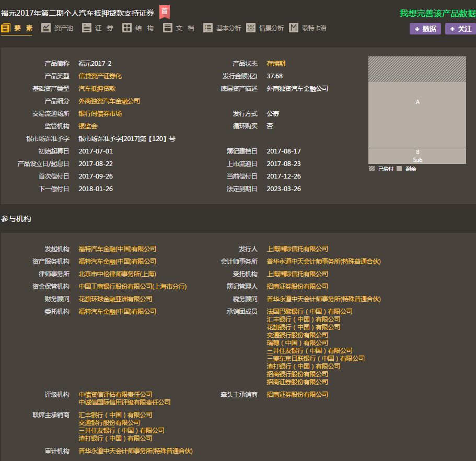Click the hatched 已偿付 chart area
Image resolution: width=476 pixels, height=461 pixels.
click(417, 69)
